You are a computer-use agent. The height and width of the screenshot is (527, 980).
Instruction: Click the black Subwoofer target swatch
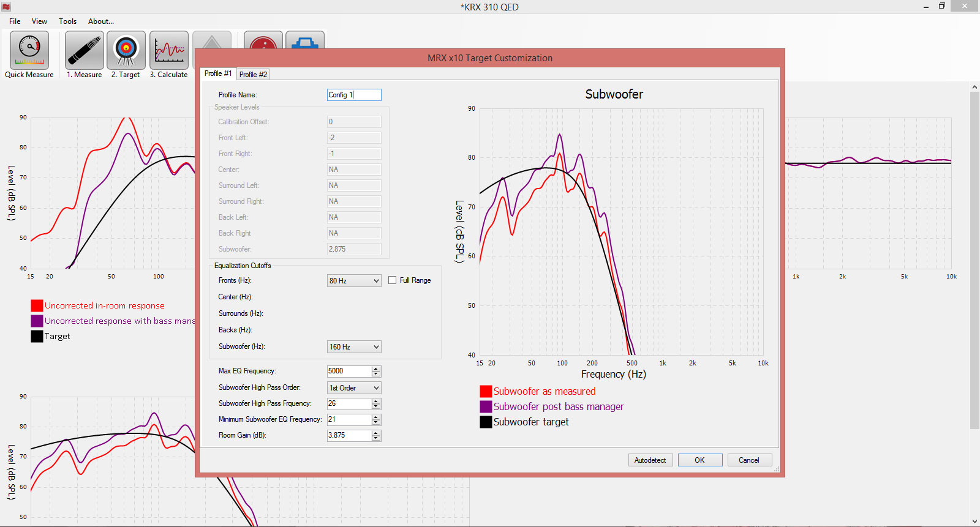pyautogui.click(x=486, y=422)
